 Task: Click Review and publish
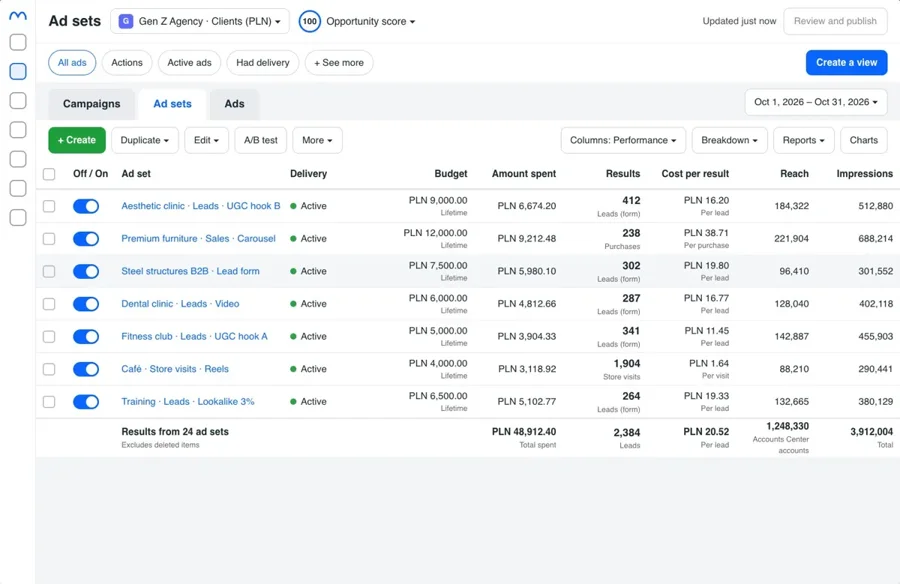[835, 21]
